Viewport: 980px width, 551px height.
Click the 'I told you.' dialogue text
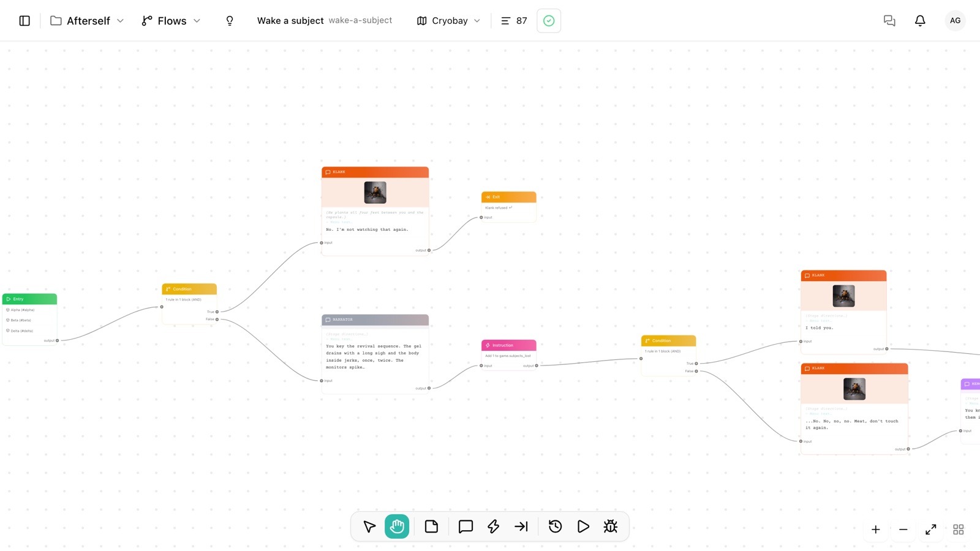pos(819,328)
